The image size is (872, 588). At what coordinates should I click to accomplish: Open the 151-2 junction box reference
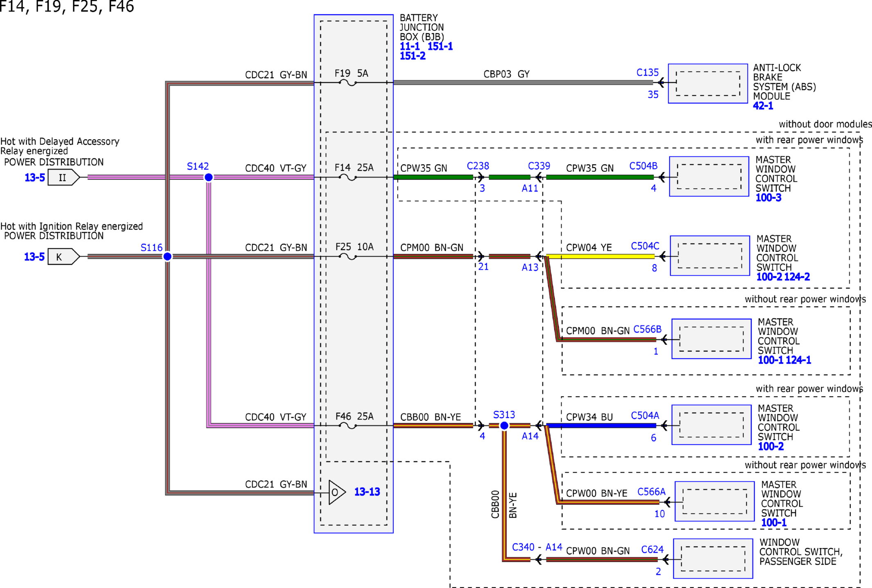pos(413,56)
